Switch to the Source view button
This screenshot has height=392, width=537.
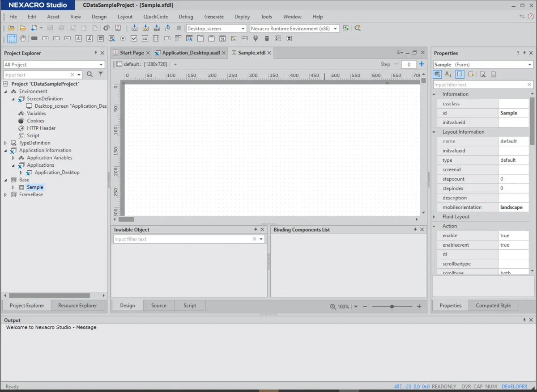[x=158, y=306]
